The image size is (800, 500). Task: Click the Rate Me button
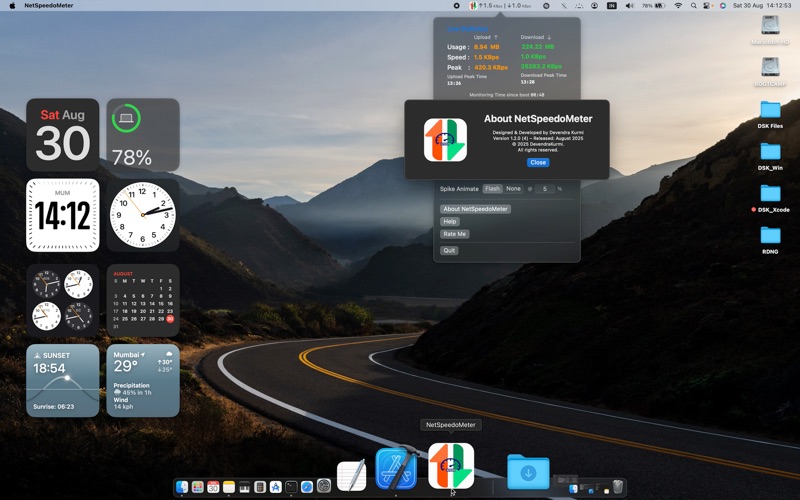[454, 234]
